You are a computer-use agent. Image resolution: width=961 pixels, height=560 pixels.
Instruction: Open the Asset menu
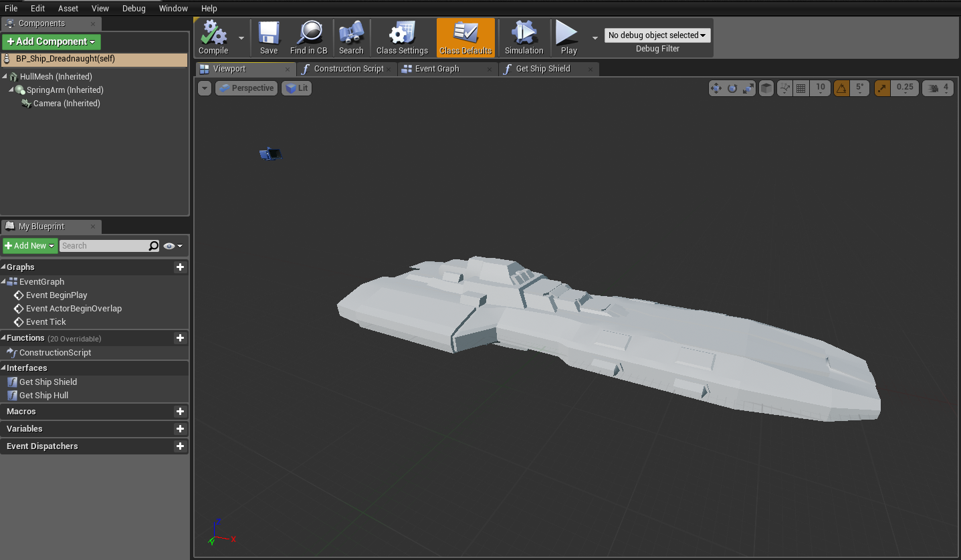coord(68,8)
